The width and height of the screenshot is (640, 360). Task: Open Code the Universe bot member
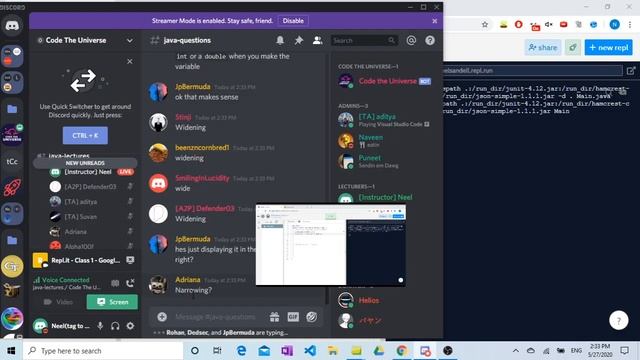click(384, 81)
